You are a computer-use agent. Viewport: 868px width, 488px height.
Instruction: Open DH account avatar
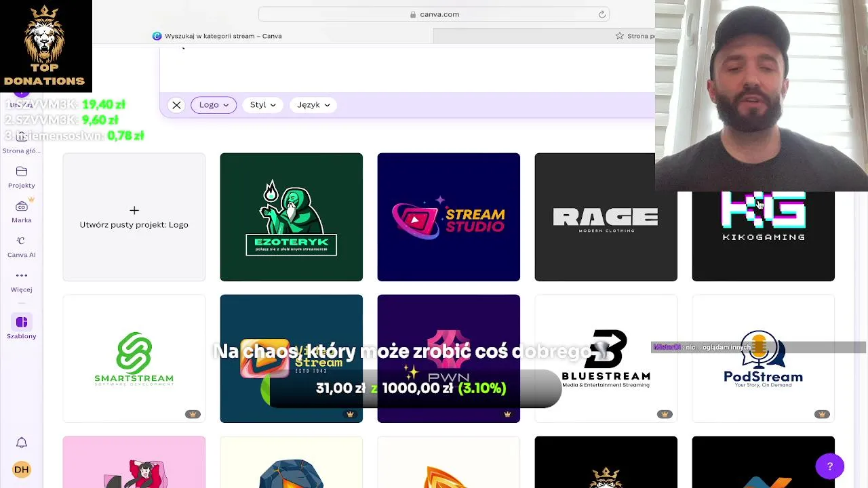(x=22, y=469)
